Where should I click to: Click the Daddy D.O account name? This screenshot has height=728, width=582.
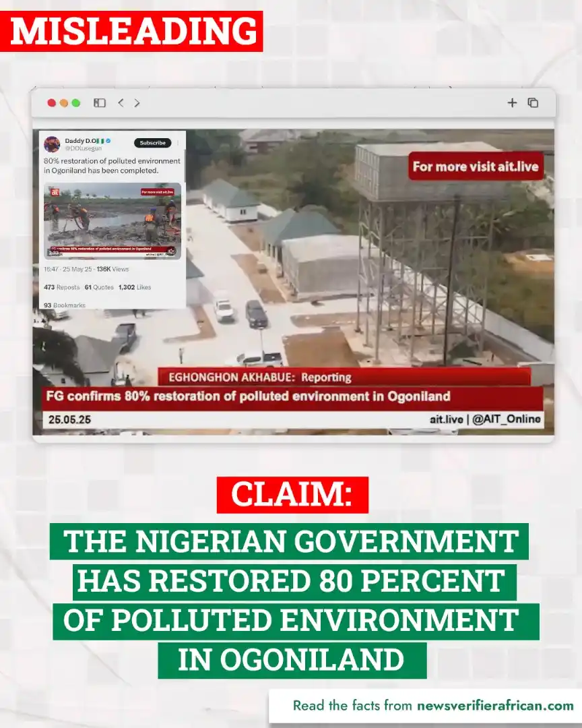coord(80,141)
